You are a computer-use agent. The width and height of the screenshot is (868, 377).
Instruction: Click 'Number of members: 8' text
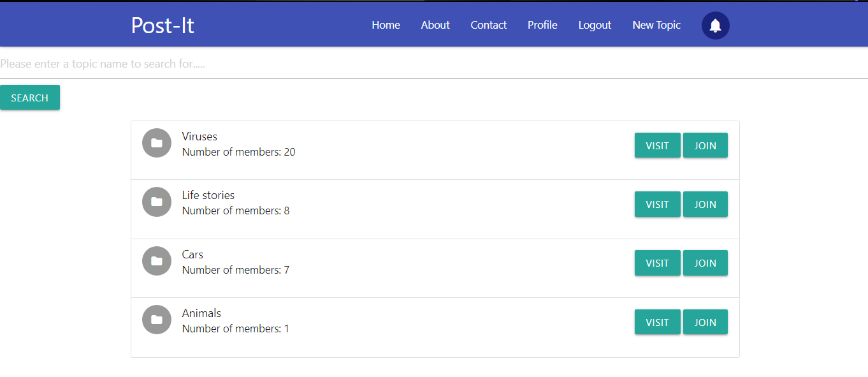[x=236, y=211]
